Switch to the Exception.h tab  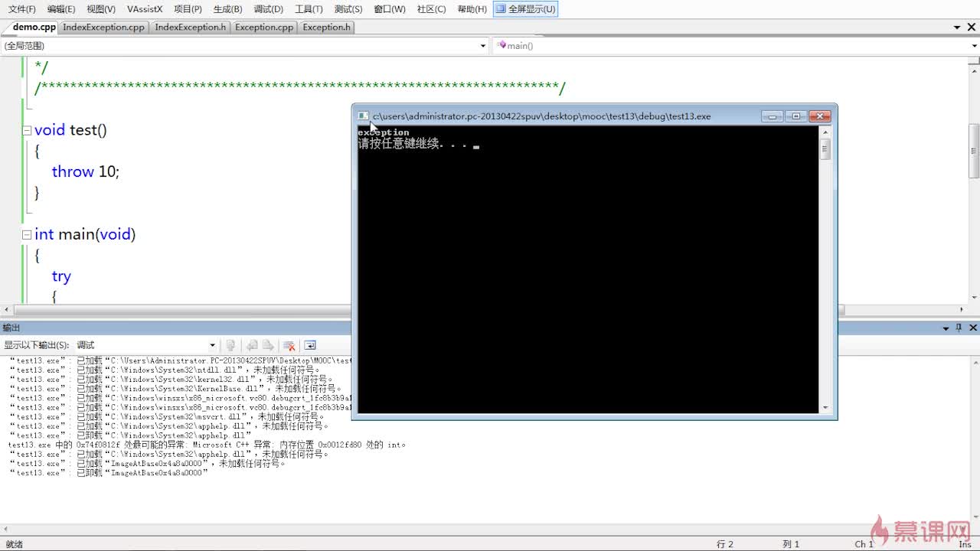326,27
